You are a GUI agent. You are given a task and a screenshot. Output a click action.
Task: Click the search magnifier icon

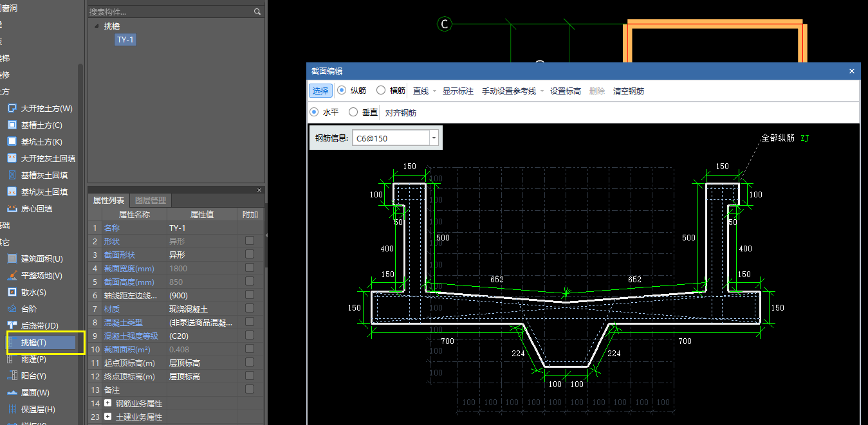click(257, 12)
